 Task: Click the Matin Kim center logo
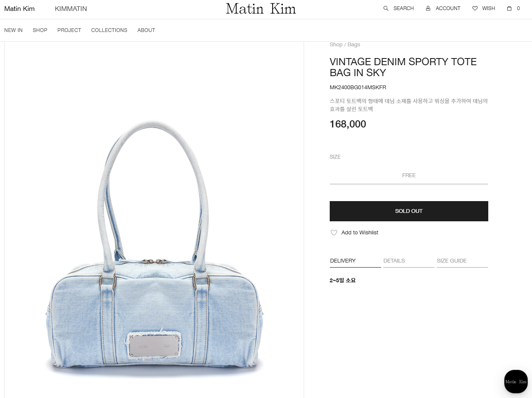coord(261,9)
